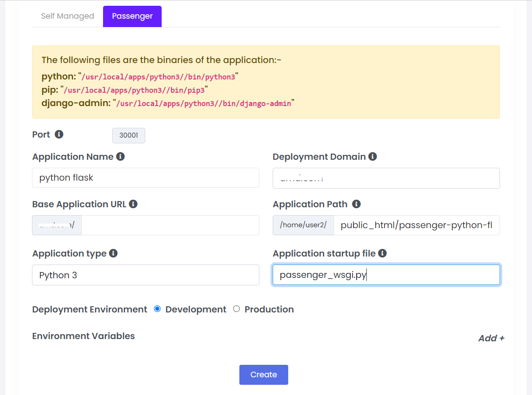Click the Application Path info icon
Viewport: 532px width, 395px height.
coord(356,204)
